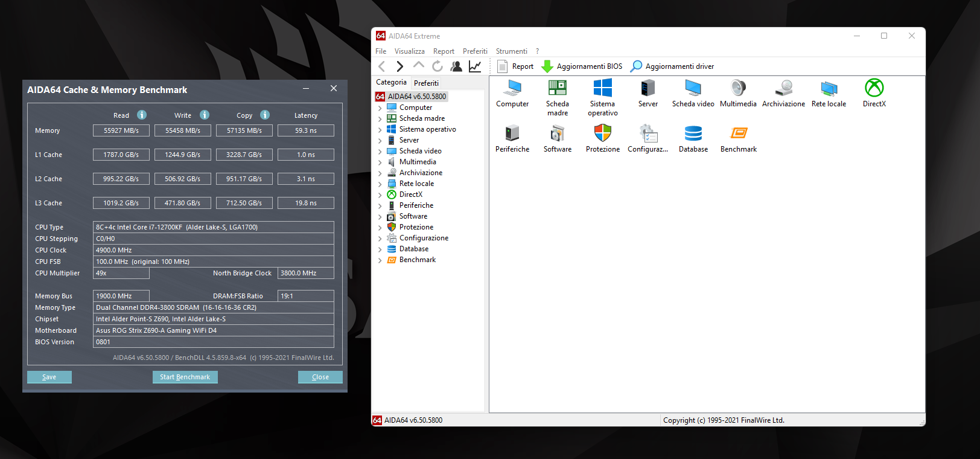Minimize the Cache & Memory Benchmark window
The height and width of the screenshot is (459, 980).
pos(306,89)
